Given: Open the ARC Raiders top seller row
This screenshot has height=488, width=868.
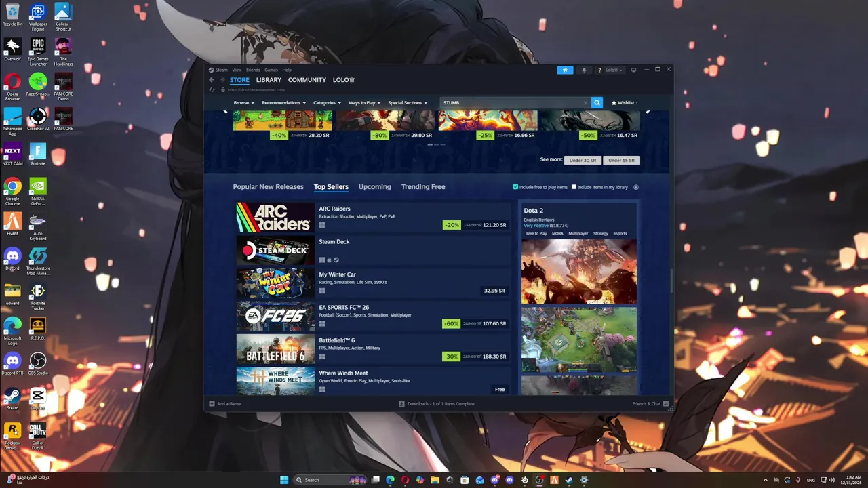Looking at the screenshot, I should coord(373,217).
